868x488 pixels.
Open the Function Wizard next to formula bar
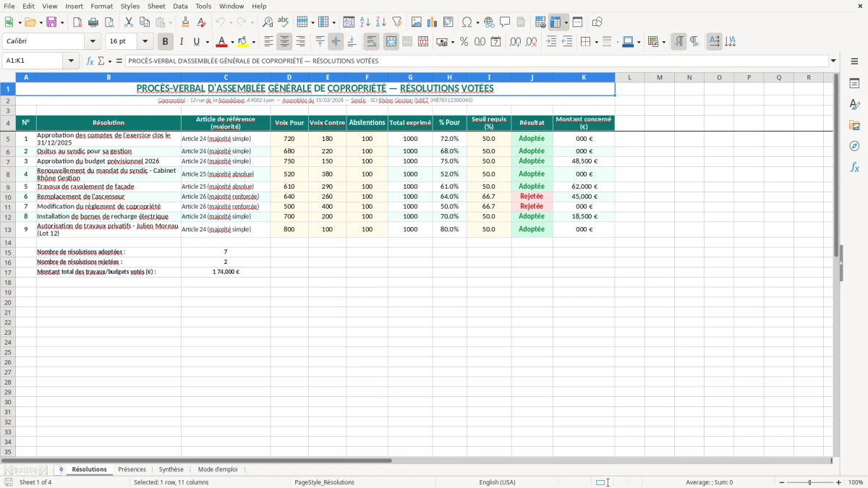pos(90,61)
